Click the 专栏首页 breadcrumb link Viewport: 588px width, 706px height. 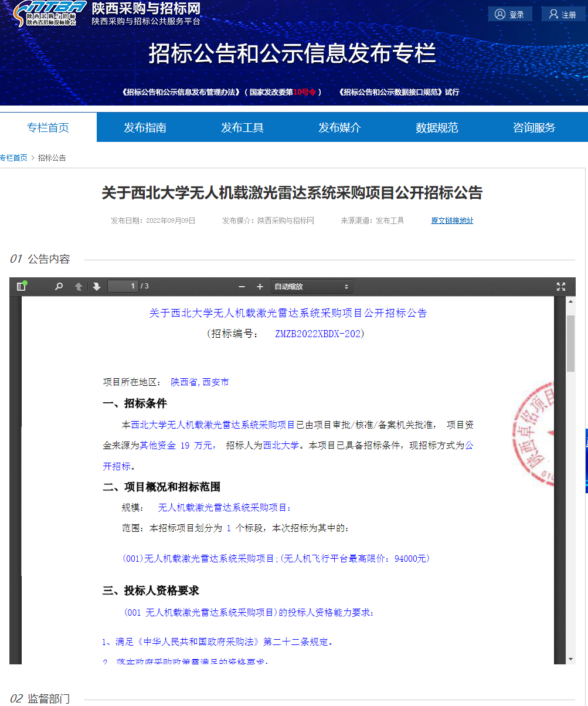(x=13, y=158)
